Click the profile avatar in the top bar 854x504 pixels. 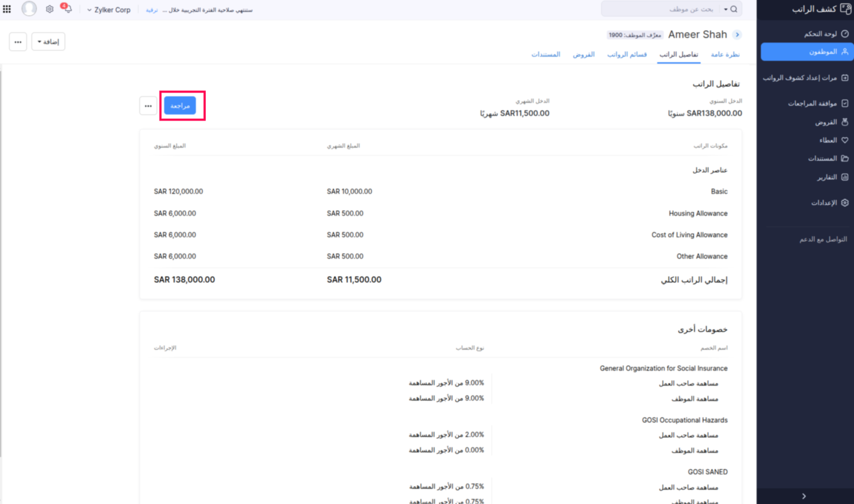click(28, 9)
